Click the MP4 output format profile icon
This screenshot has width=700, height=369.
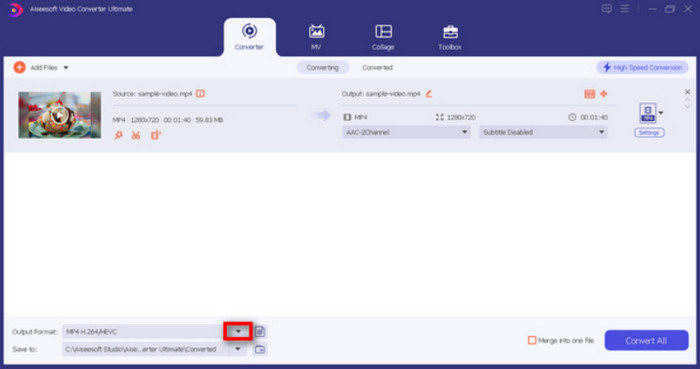[647, 113]
